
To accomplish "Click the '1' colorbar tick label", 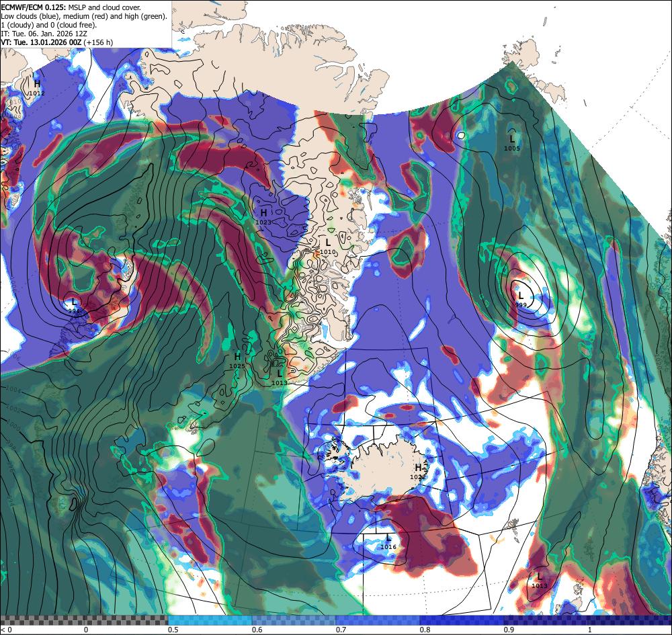I will coord(591,630).
